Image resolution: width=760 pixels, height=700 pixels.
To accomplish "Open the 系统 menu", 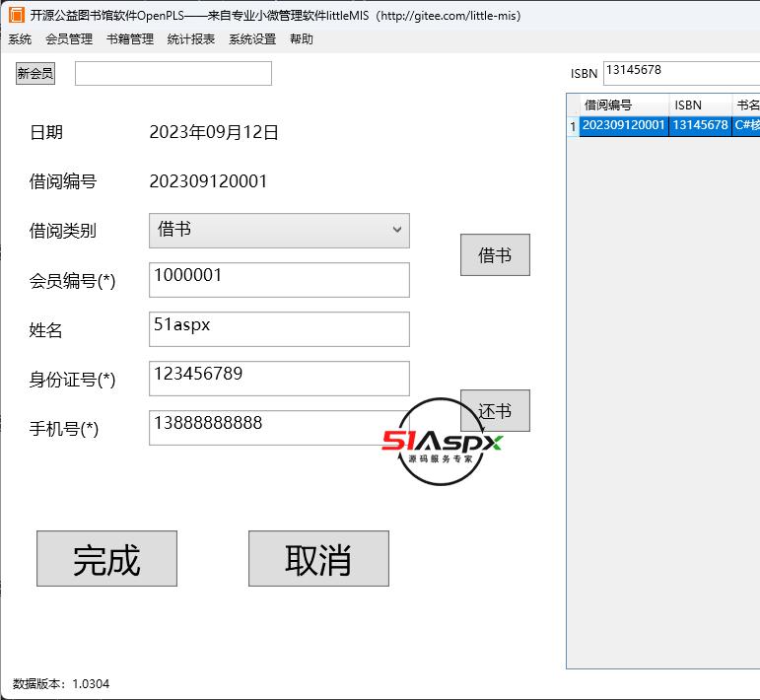I will 20,38.
